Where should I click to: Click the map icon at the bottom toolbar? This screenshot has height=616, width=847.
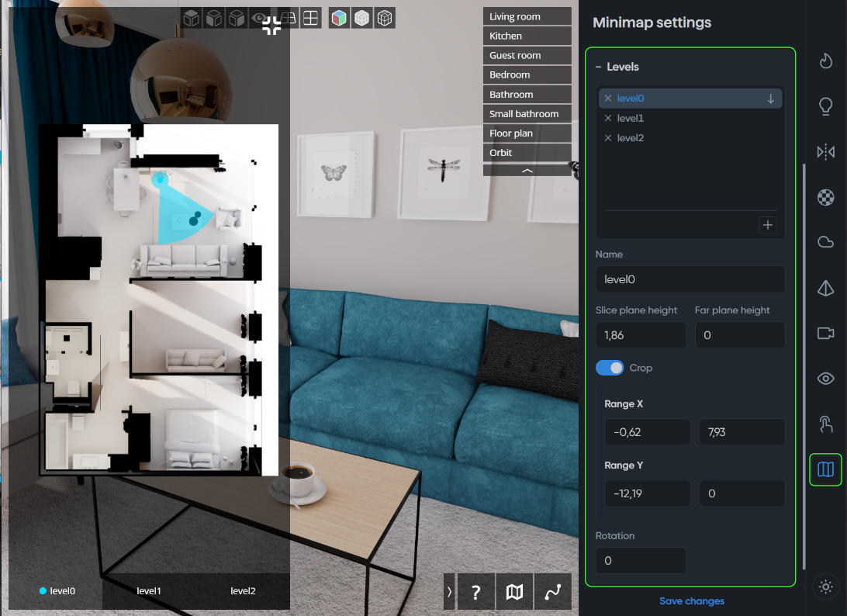click(514, 591)
